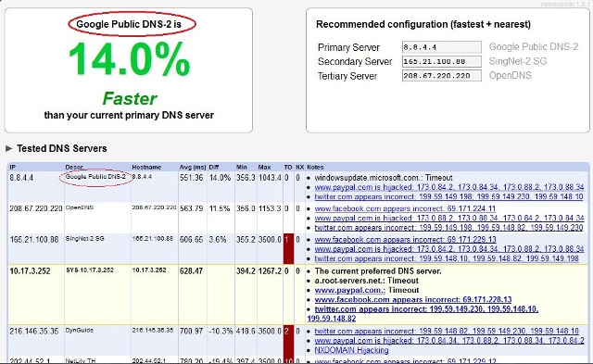Click the Notes column header

(x=315, y=167)
